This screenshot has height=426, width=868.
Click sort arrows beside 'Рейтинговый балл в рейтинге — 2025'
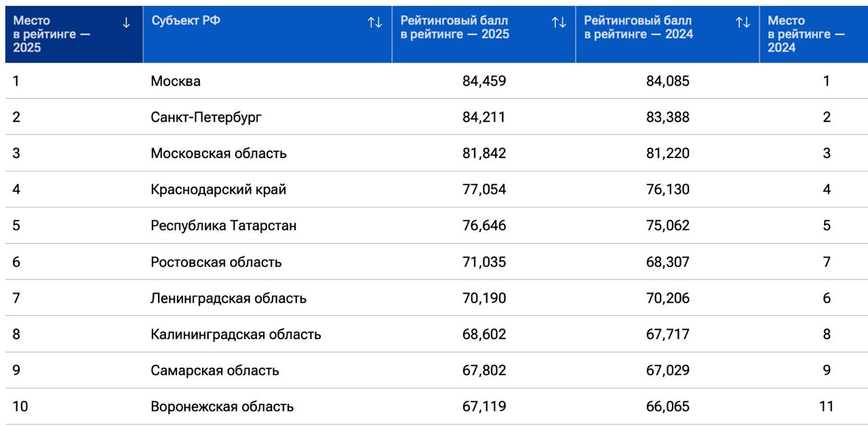[559, 22]
